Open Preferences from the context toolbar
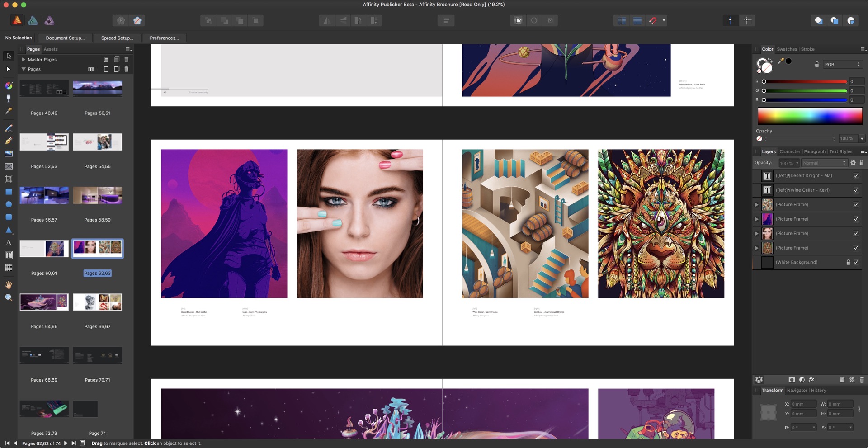This screenshot has width=868, height=448. click(x=164, y=38)
